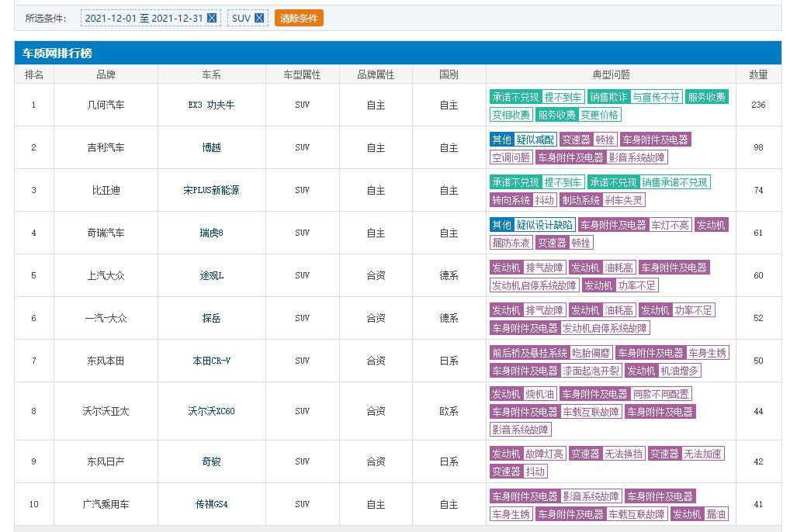Remove the 2021-12-01 date range filter via its X
Viewport: 790px width, 532px height.
212,18
